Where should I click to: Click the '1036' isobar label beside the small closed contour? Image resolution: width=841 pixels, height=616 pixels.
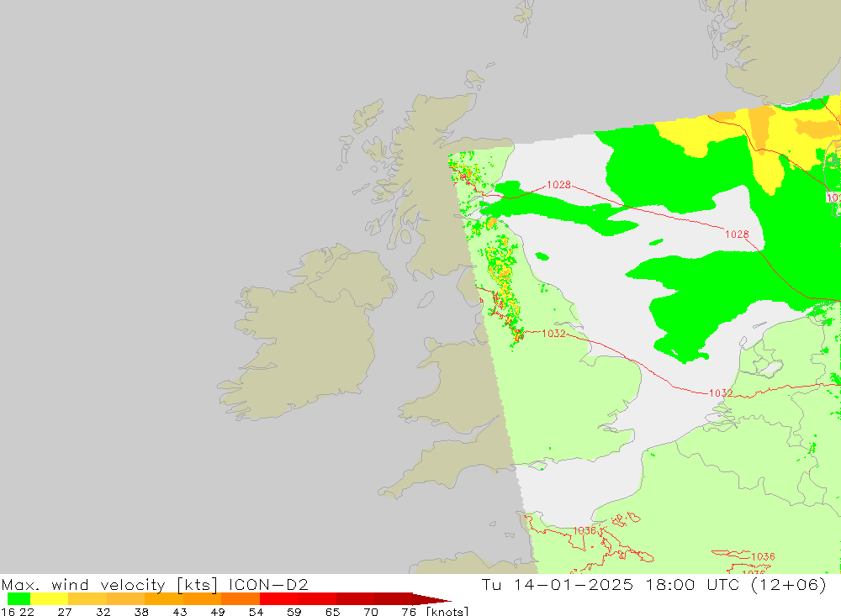(763, 556)
